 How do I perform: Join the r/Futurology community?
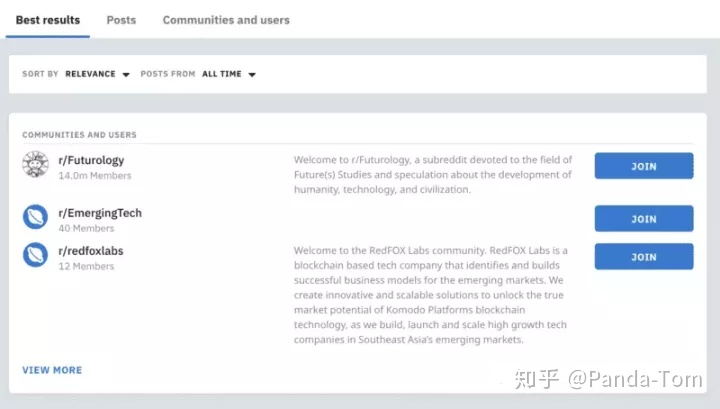(644, 166)
